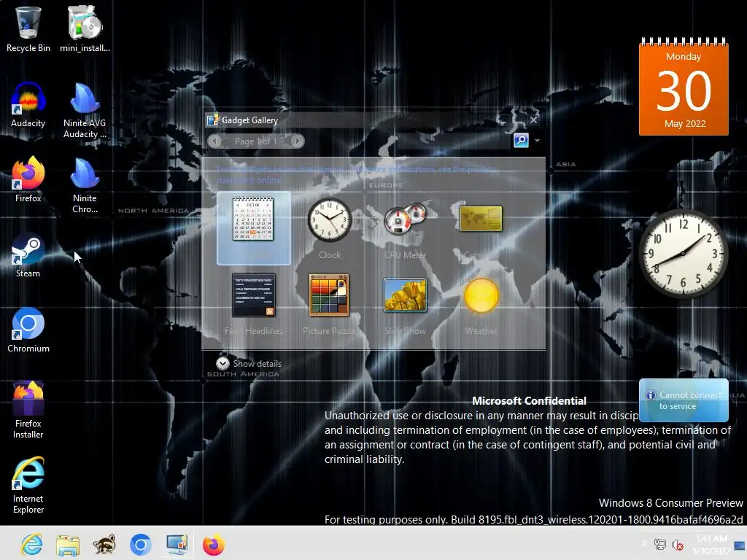
Task: Select the Feed Headlines gadget
Action: (x=253, y=304)
